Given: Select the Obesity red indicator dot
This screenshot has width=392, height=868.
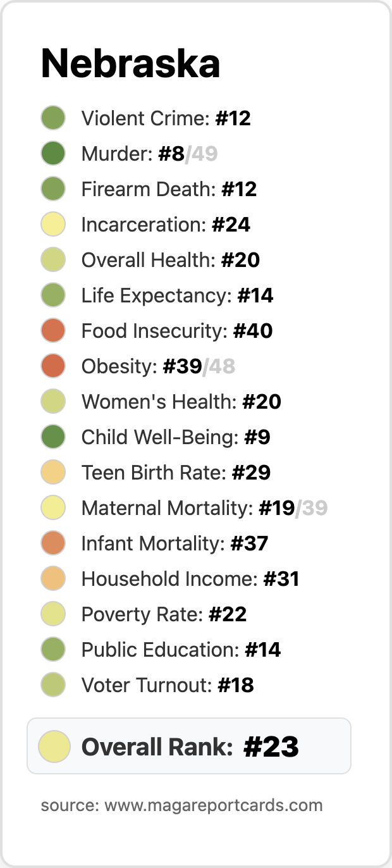Looking at the screenshot, I should pos(53,366).
